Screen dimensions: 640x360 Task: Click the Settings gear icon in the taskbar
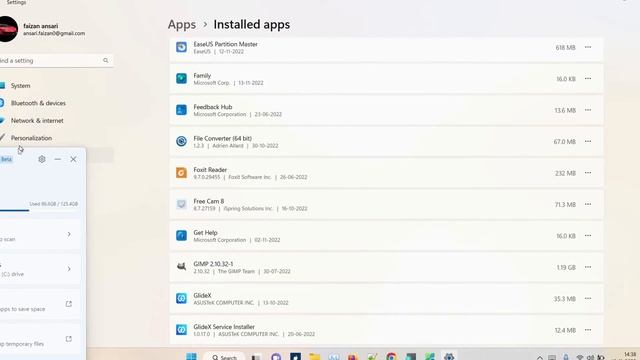(x=449, y=357)
